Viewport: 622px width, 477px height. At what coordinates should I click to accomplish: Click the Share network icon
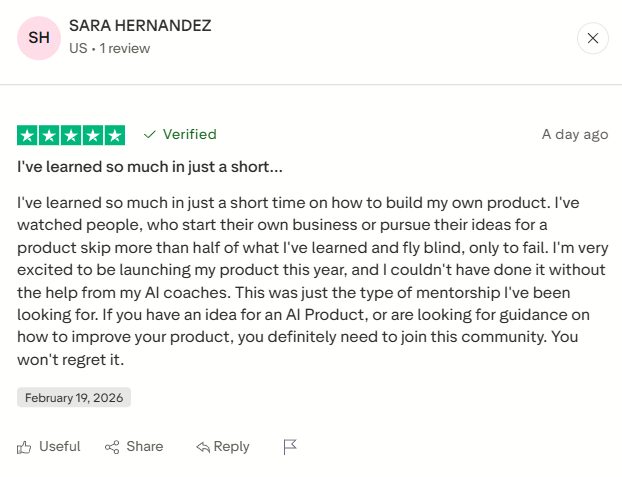point(112,447)
